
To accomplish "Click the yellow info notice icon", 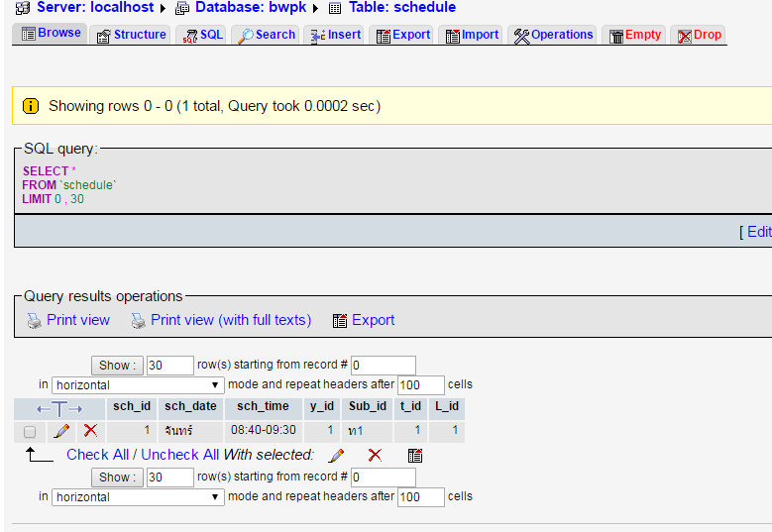I will (31, 106).
